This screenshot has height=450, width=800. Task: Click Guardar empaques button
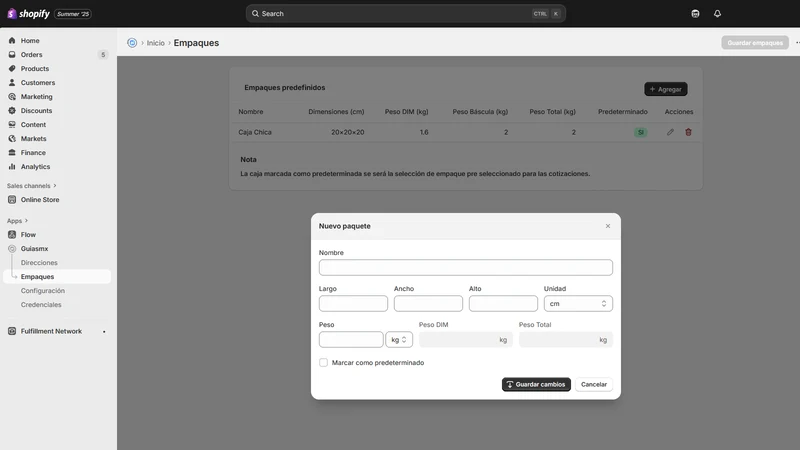pyautogui.click(x=755, y=43)
